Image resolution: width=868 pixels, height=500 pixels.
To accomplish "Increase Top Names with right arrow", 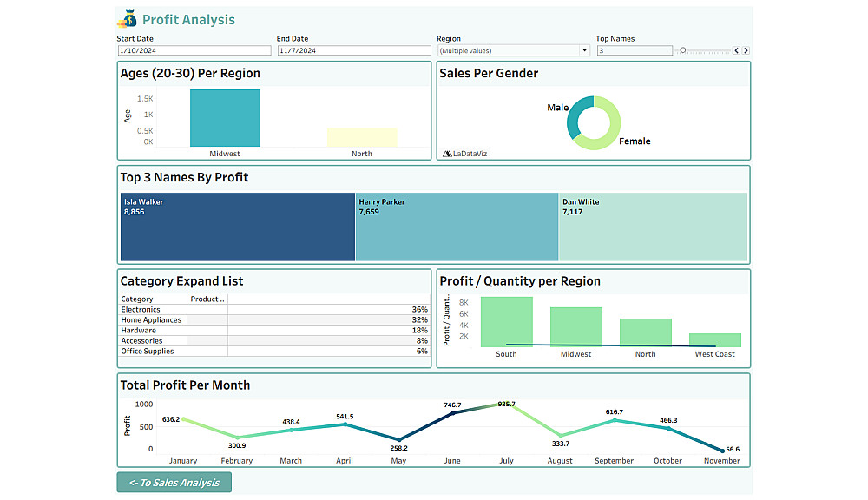I will 746,50.
